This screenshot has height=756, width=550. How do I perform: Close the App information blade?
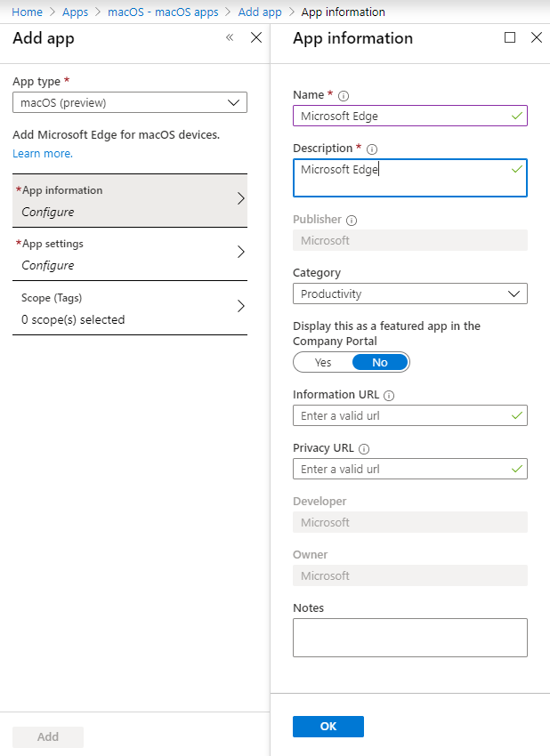(537, 37)
